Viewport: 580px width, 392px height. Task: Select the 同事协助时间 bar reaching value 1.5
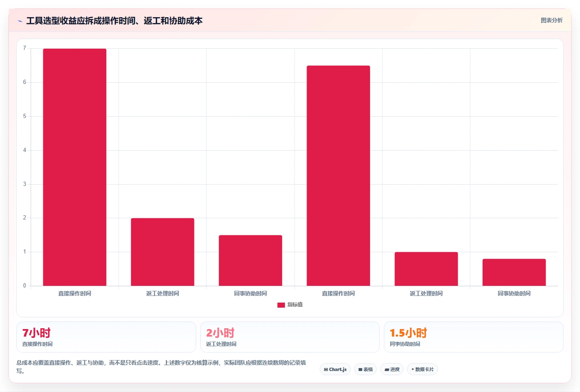[250, 260]
